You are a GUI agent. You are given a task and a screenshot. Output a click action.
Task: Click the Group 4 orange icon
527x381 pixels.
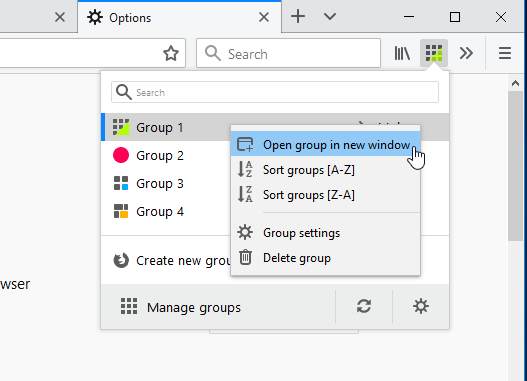point(121,211)
